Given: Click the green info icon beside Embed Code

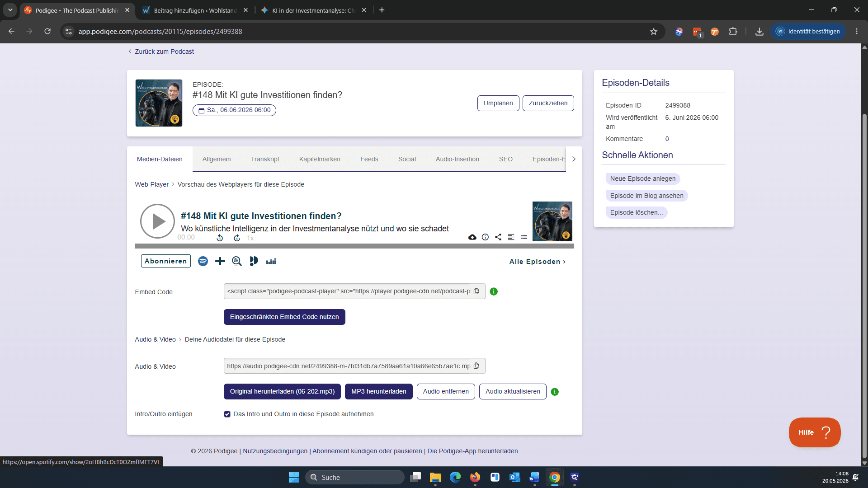Looking at the screenshot, I should 494,291.
